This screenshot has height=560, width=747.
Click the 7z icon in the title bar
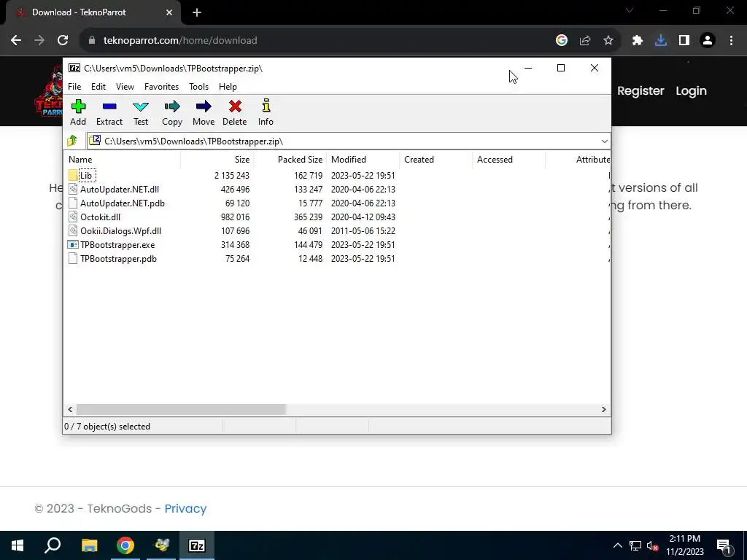74,68
